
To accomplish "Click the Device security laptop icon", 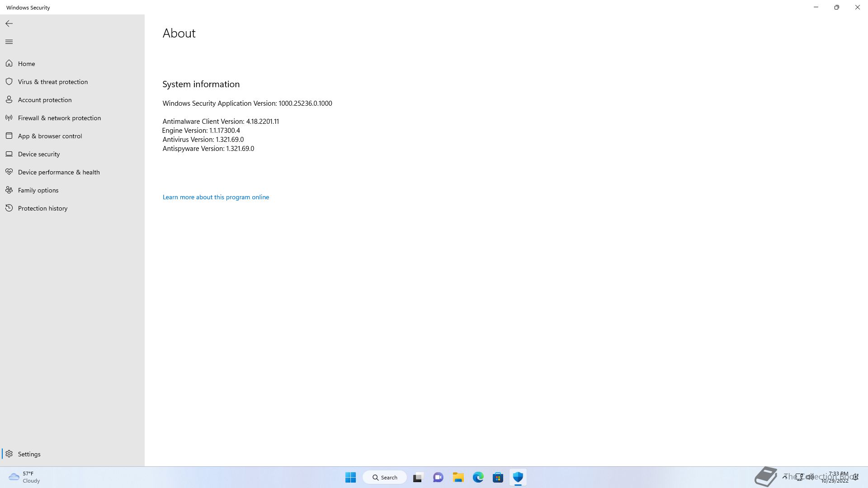I will pyautogui.click(x=9, y=154).
